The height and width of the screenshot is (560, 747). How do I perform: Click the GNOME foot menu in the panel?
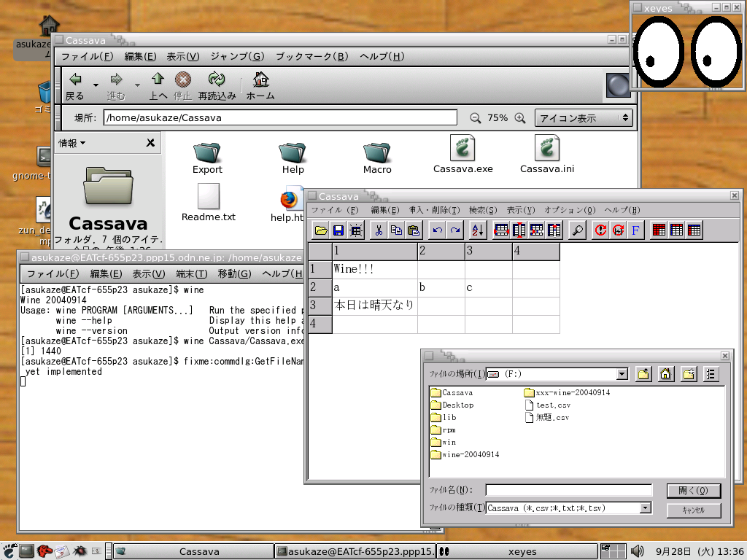9,551
